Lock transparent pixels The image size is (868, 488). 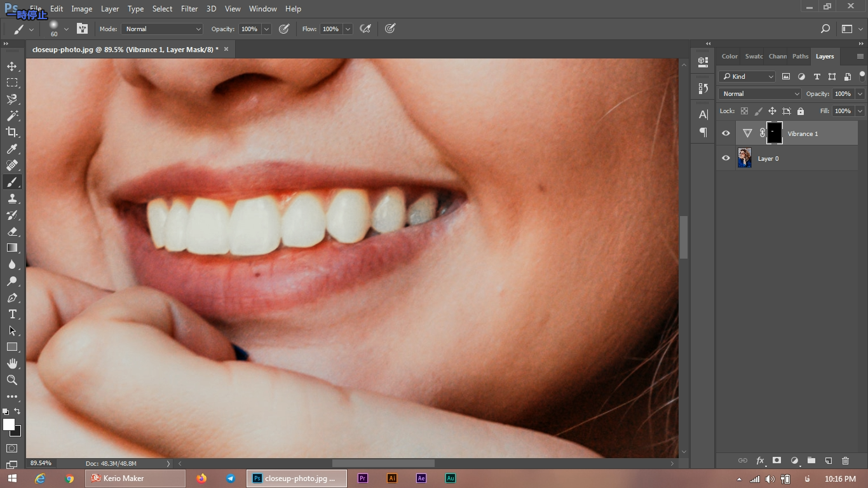click(x=745, y=111)
